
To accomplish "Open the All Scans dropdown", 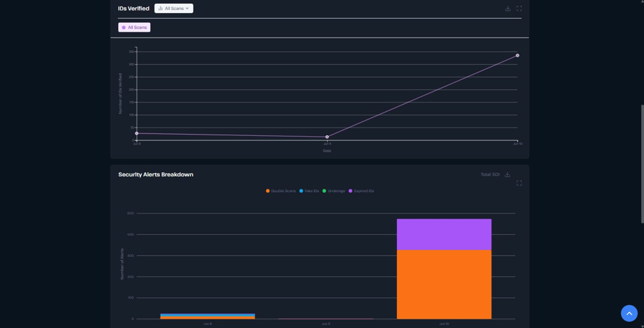I will [174, 8].
